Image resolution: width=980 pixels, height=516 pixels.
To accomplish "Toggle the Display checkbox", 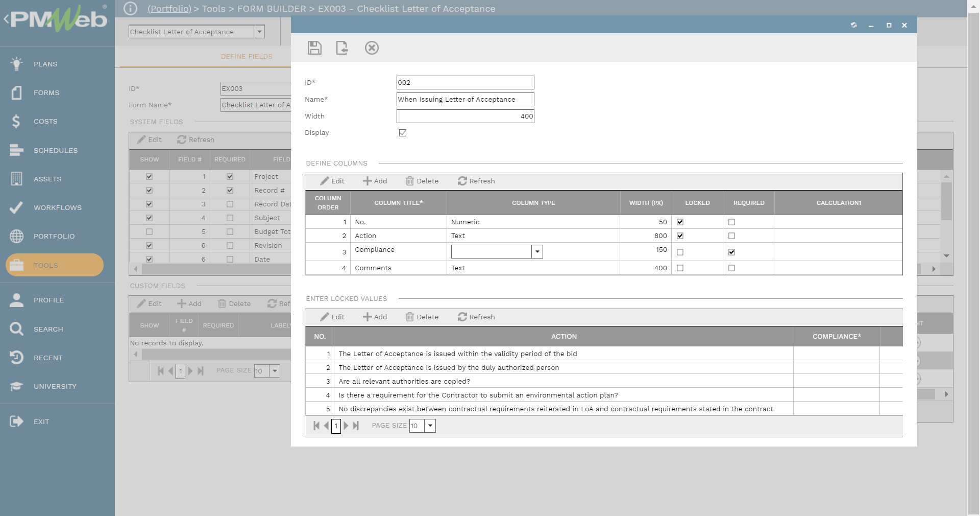I will click(x=403, y=133).
